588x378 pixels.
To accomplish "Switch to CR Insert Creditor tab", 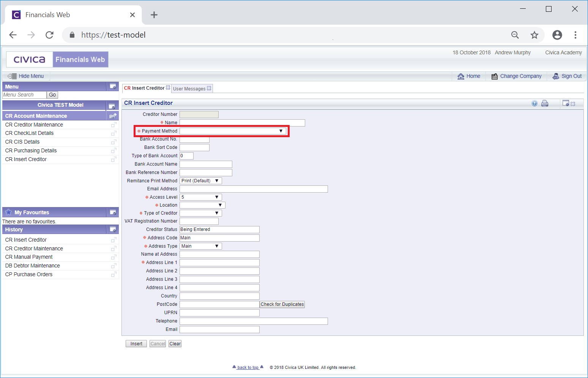I will pyautogui.click(x=144, y=88).
